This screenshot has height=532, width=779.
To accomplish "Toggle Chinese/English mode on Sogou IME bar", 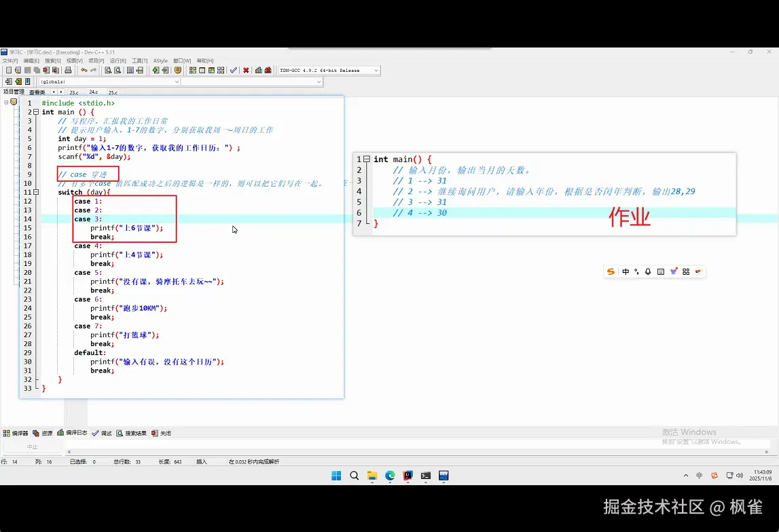I will pyautogui.click(x=626, y=271).
